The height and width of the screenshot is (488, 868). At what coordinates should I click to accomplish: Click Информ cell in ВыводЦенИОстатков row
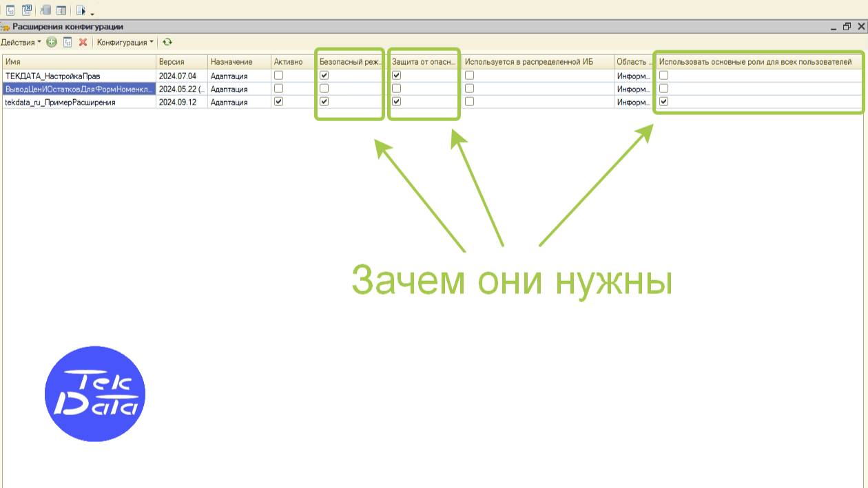click(x=633, y=89)
